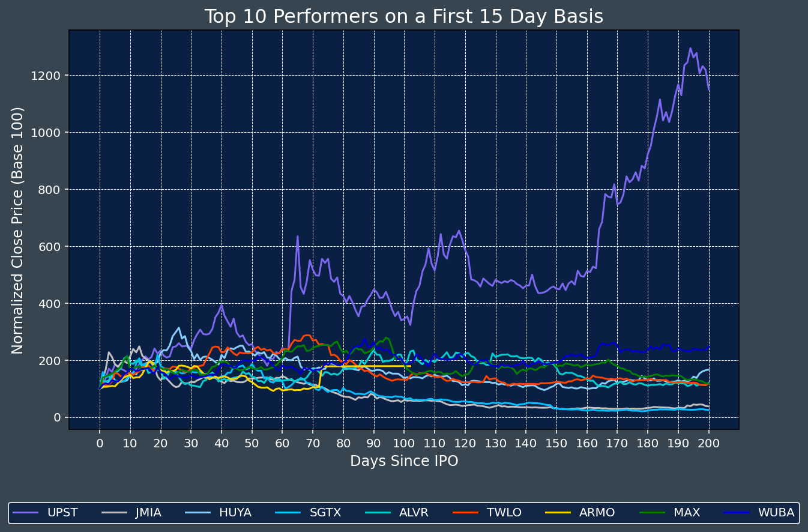Select the TWLO legend label
808x532 pixels.
click(504, 513)
